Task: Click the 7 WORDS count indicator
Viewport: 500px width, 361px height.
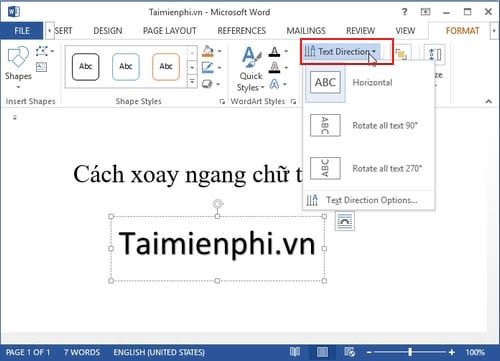Action: [82, 352]
